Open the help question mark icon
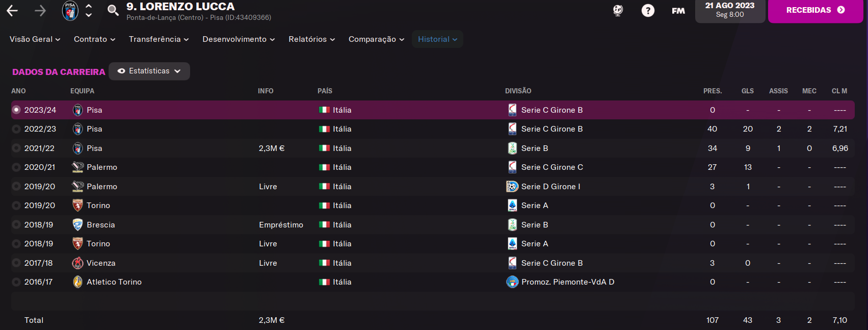 648,10
